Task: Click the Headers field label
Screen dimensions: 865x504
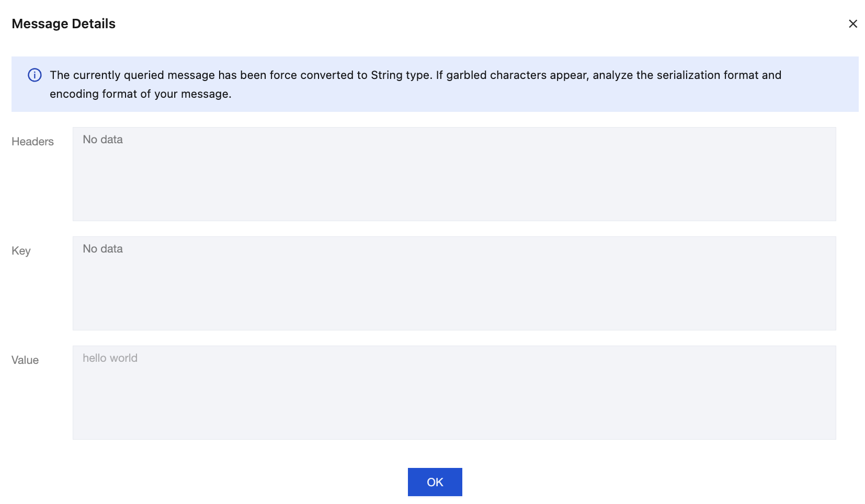Action: pos(32,142)
